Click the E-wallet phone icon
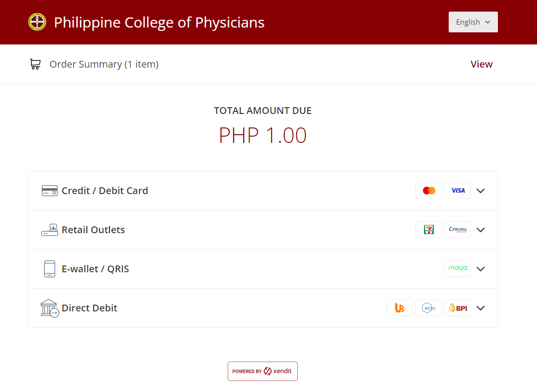This screenshot has width=537, height=392. [x=50, y=269]
